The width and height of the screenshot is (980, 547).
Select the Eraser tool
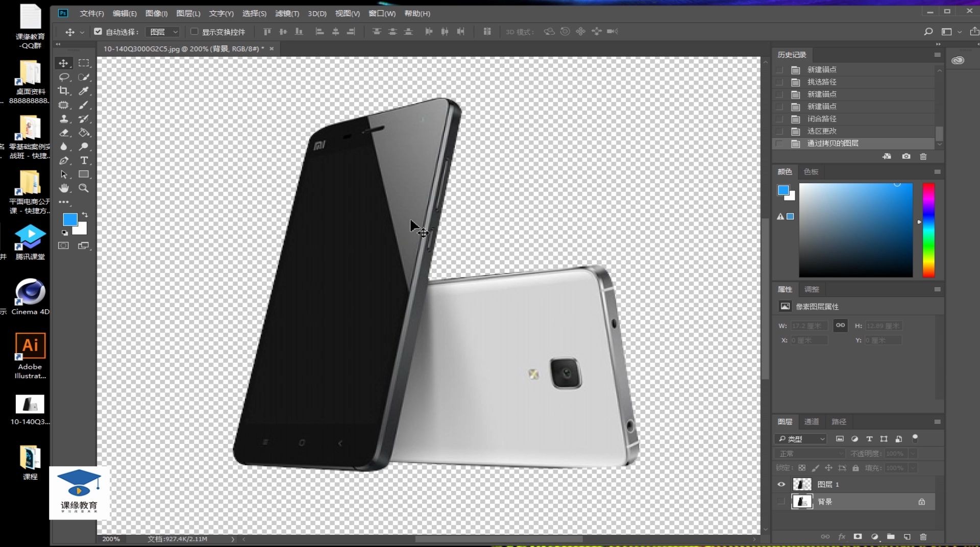pos(63,133)
